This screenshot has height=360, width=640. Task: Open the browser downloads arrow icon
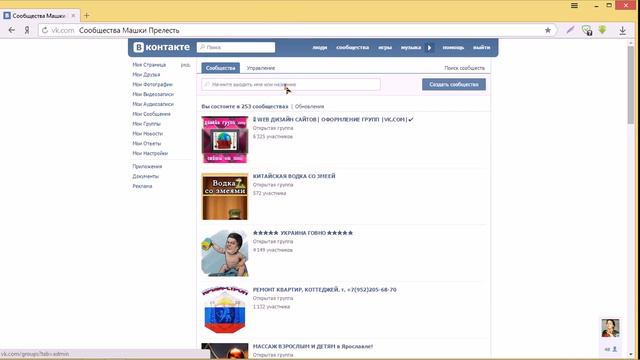point(622,30)
